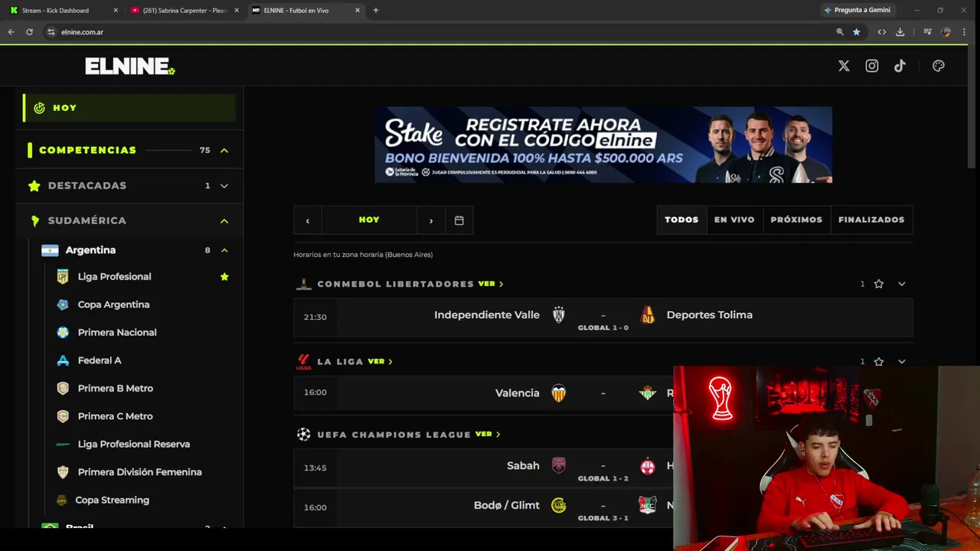Image resolution: width=980 pixels, height=551 pixels.
Task: Open the Liga Profesional Reserva league
Action: point(134,445)
